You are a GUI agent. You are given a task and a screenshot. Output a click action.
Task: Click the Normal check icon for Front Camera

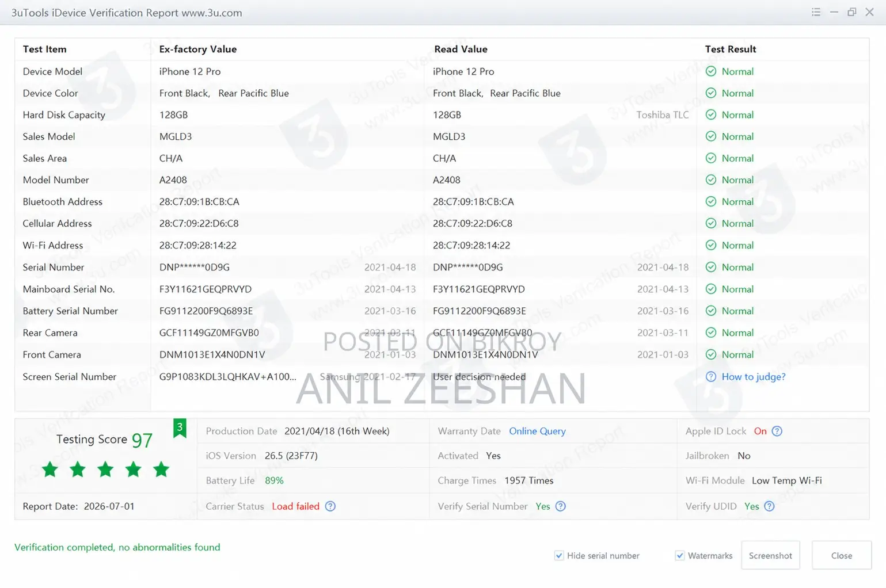(x=711, y=354)
